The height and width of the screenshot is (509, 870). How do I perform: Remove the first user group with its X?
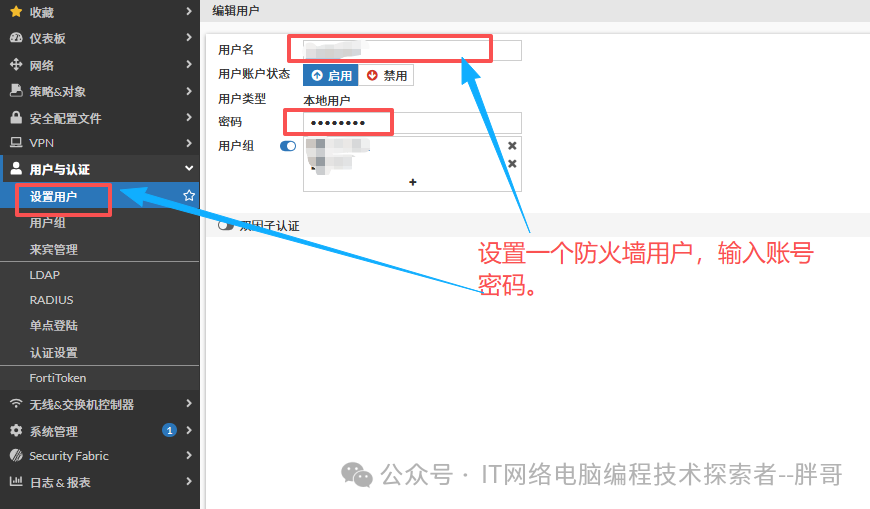coord(512,145)
